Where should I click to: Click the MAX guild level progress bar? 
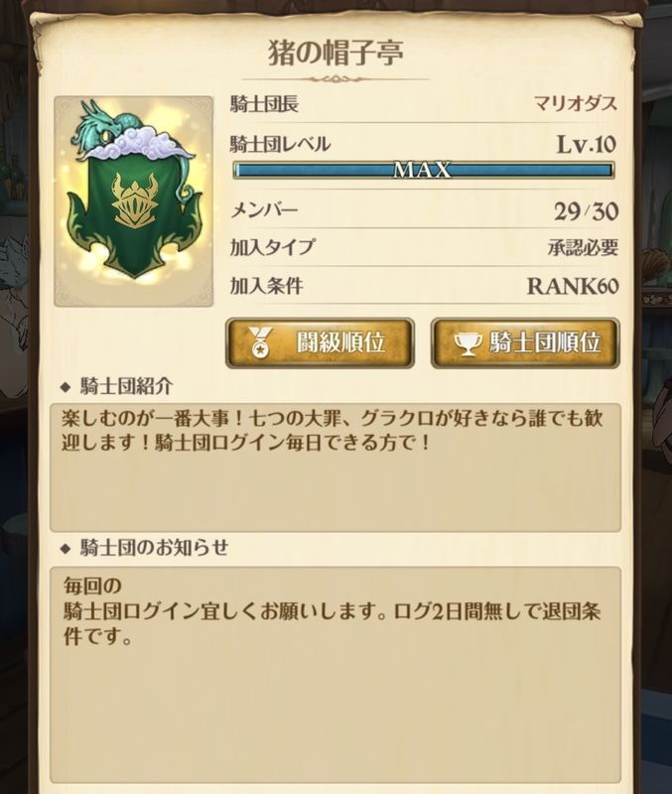pos(424,170)
